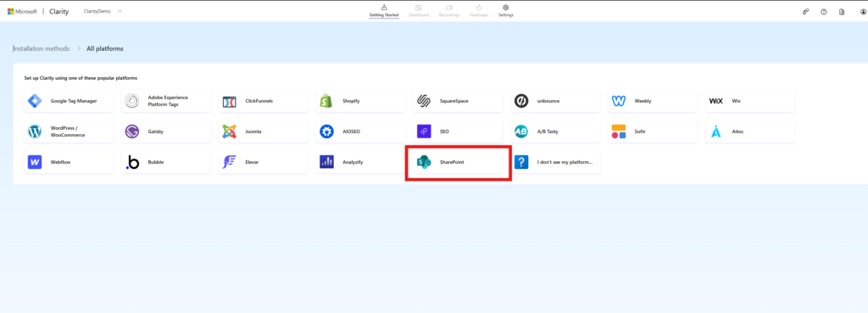Image resolution: width=868 pixels, height=313 pixels.
Task: Select the SharePoint platform label
Action: pos(453,162)
